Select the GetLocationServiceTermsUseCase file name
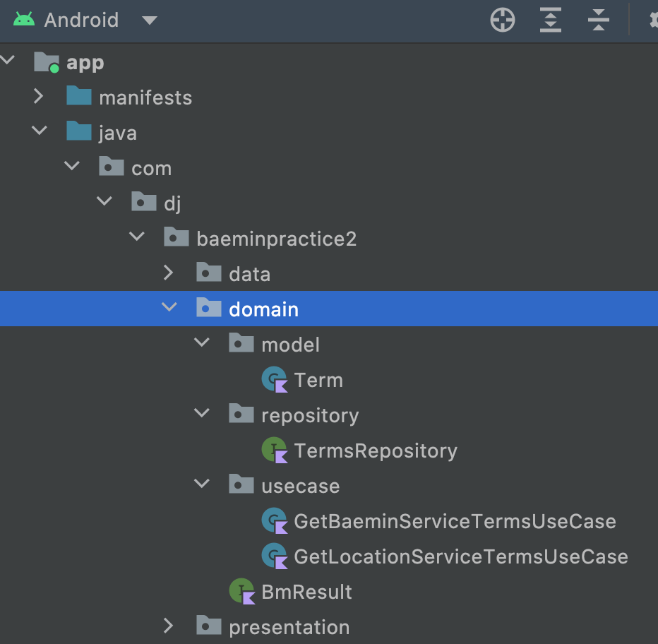Viewport: 658px width, 644px height. click(461, 556)
